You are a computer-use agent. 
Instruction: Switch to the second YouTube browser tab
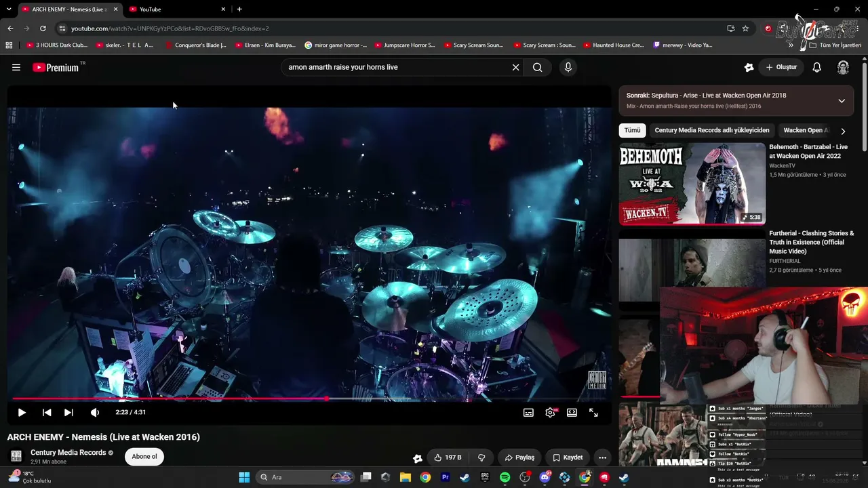pos(178,9)
